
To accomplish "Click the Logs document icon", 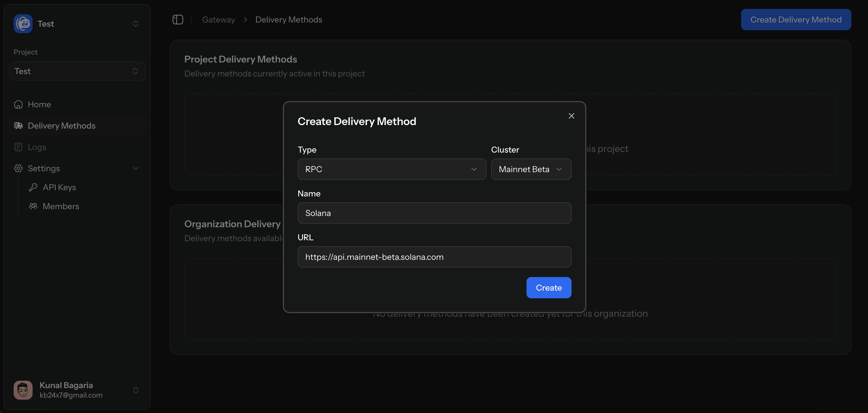I will tap(18, 147).
